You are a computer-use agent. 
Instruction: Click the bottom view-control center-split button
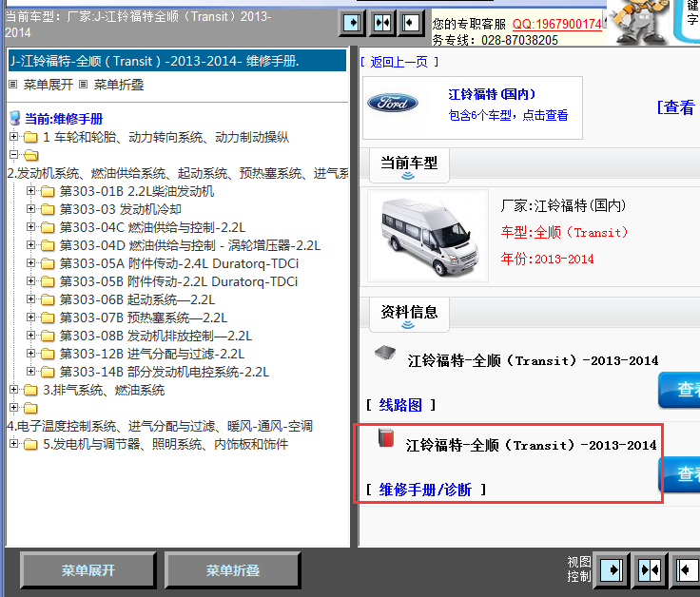click(x=650, y=569)
